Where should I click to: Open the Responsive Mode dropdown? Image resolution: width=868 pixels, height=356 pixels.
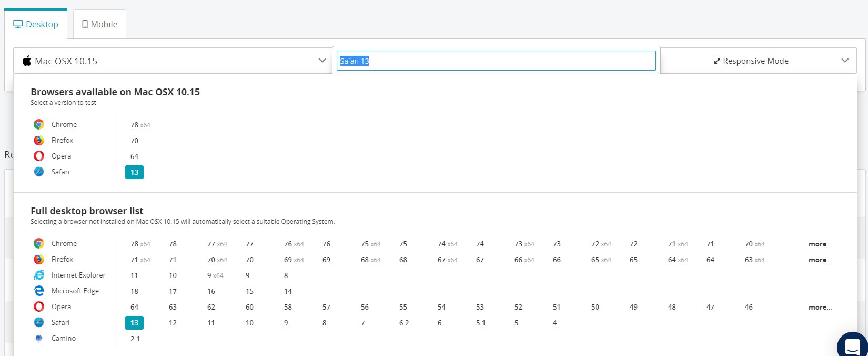pyautogui.click(x=758, y=61)
